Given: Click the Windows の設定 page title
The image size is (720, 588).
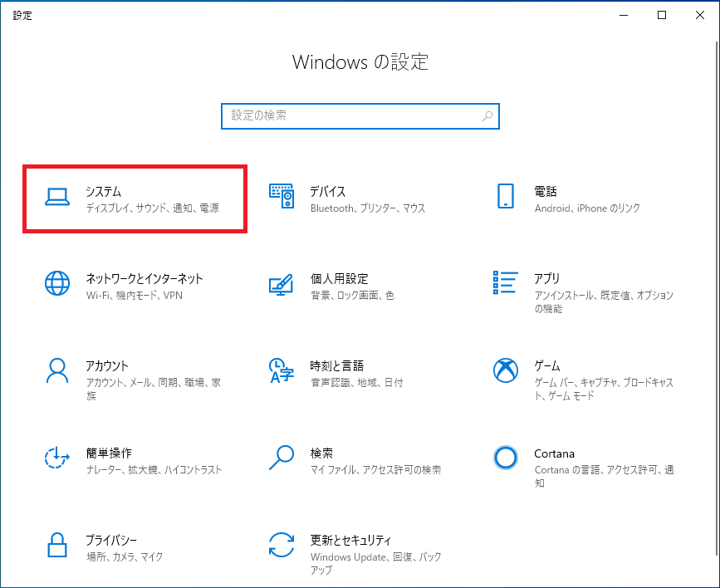Looking at the screenshot, I should [x=360, y=62].
